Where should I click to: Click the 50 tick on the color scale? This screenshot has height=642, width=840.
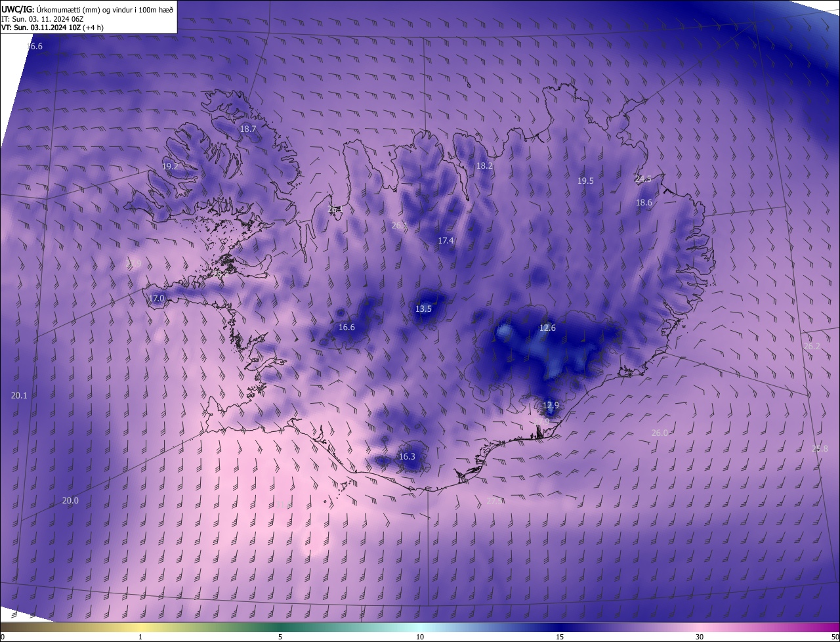coord(835,637)
